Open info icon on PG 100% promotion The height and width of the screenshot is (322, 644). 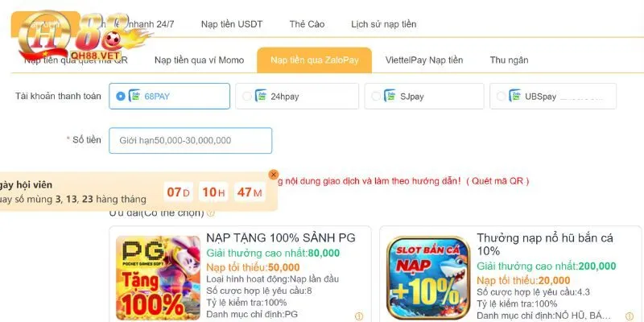pyautogui.click(x=359, y=316)
